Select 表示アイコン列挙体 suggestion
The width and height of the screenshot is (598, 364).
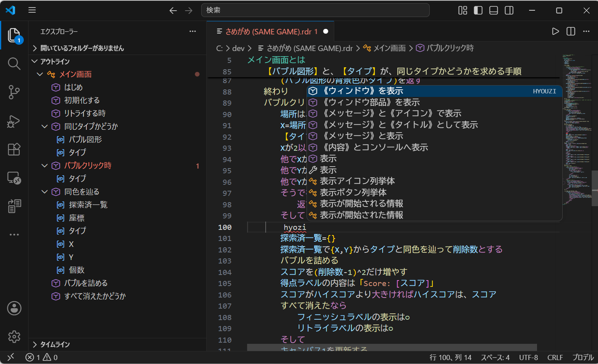point(434,181)
